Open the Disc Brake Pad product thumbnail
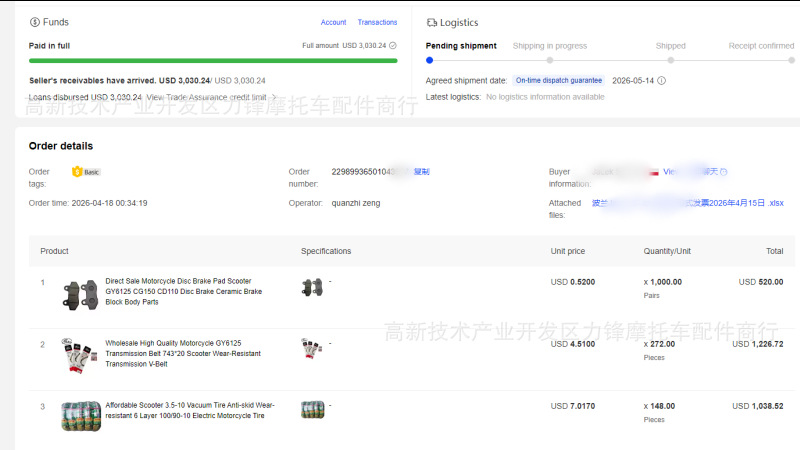 tap(81, 295)
